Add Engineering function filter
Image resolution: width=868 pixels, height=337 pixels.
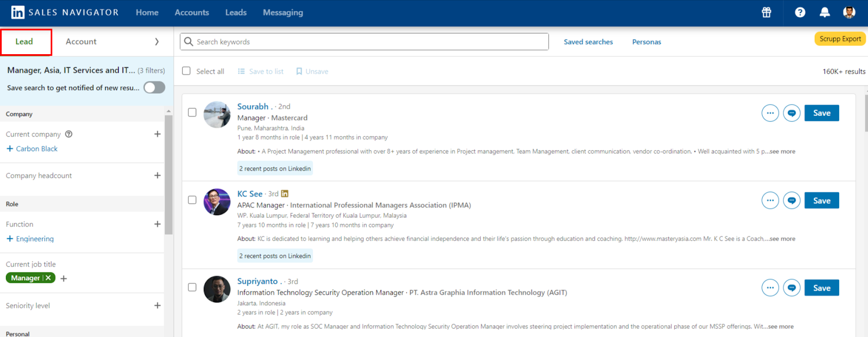30,239
